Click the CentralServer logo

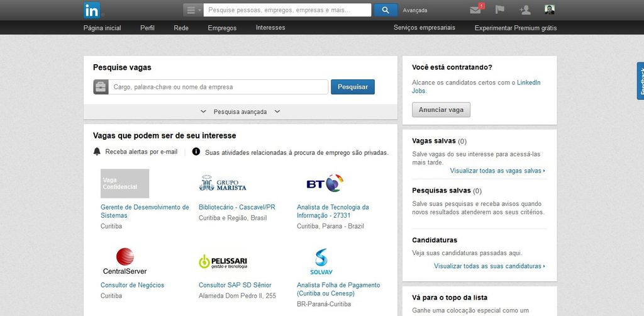(x=125, y=261)
